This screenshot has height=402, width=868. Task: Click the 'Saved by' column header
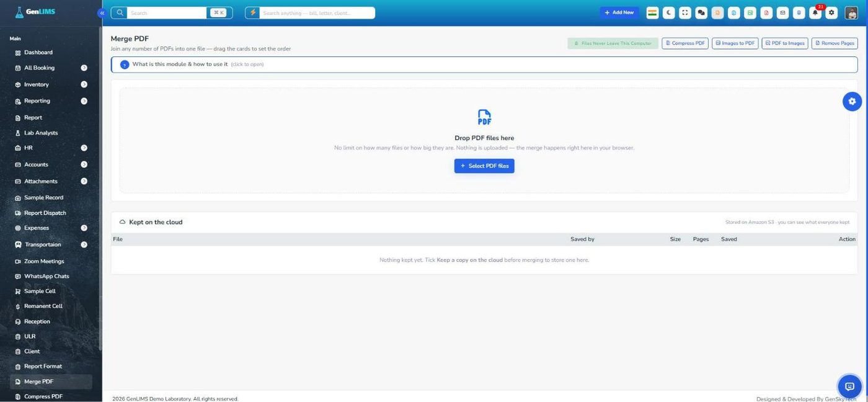(x=582, y=239)
